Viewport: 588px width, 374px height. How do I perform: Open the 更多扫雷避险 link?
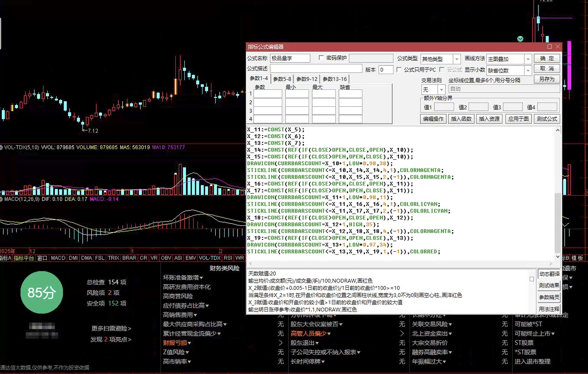[x=111, y=328]
